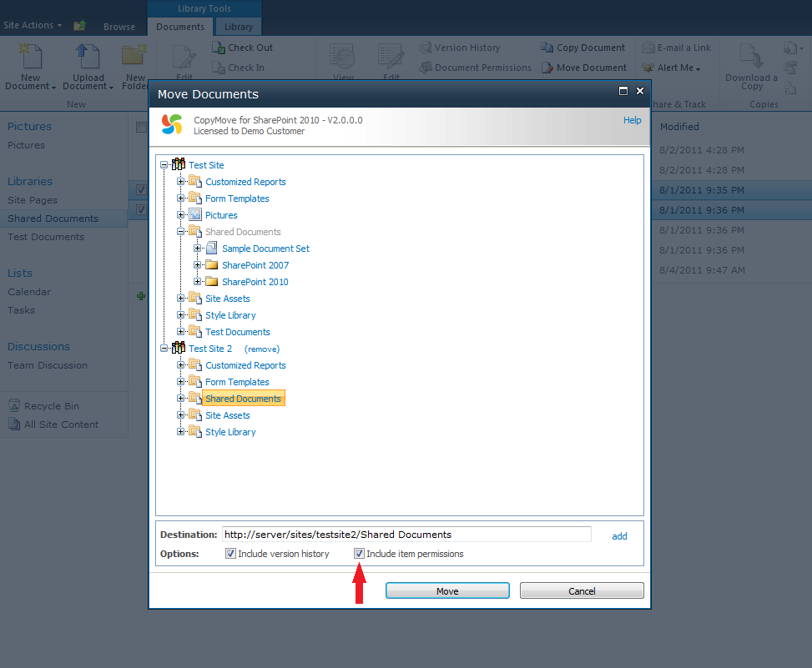Screen dimensions: 812x668
Task: Open Site Pages in left navigation
Action: 33,200
